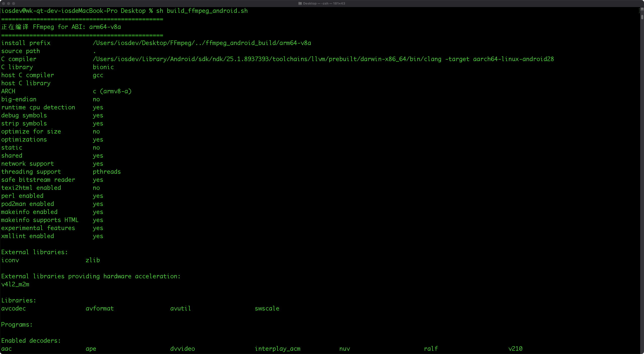Click the 'dvvideo' decoder entry

[183, 349]
